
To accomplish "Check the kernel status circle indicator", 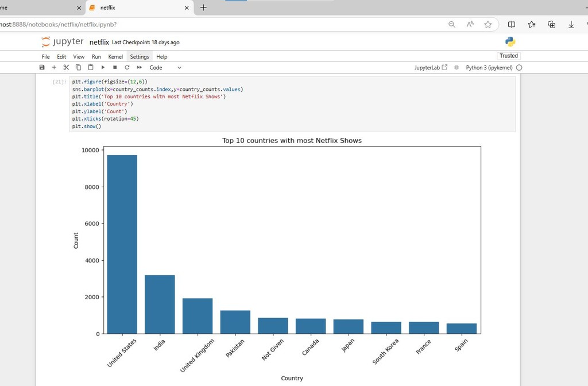I will click(x=519, y=68).
